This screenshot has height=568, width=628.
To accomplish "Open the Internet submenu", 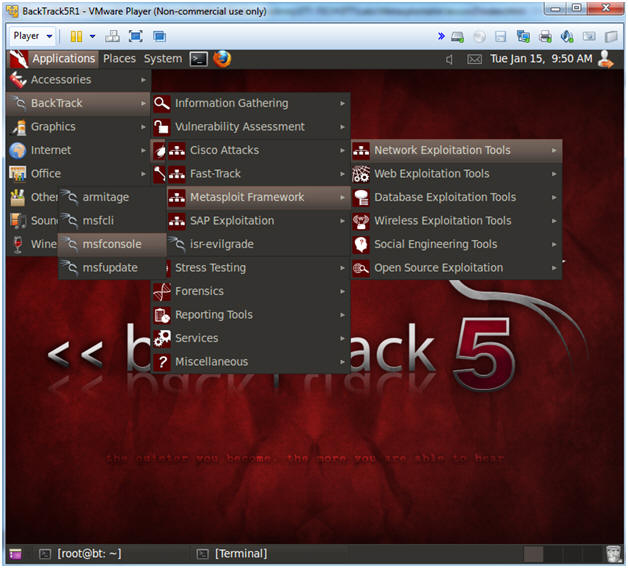I will click(78, 150).
